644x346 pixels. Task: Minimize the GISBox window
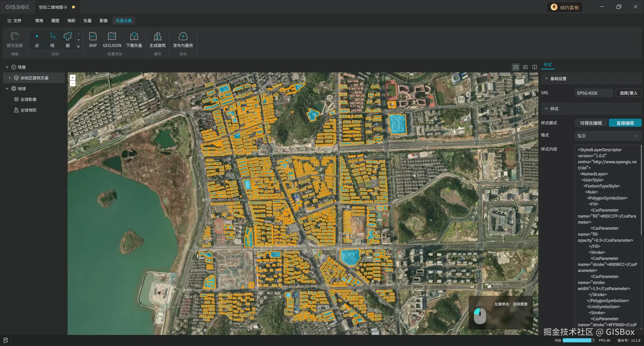pyautogui.click(x=602, y=7)
